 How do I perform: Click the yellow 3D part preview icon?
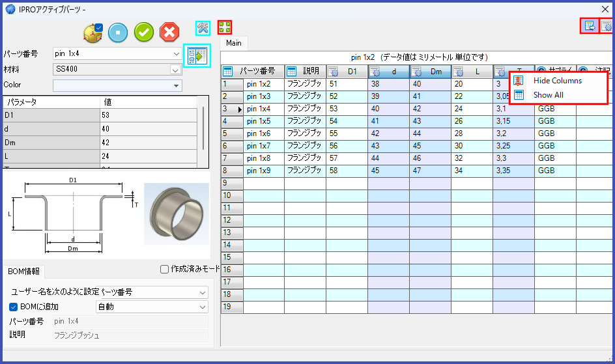coord(93,33)
